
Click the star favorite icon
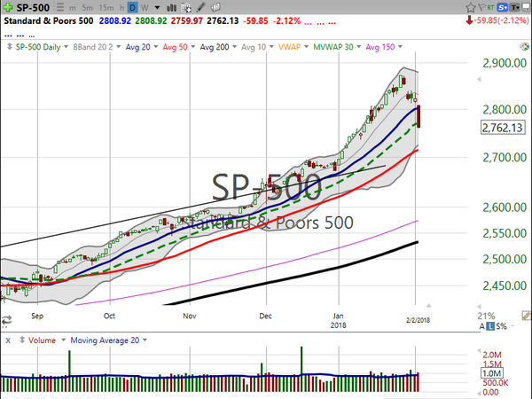click(470, 7)
